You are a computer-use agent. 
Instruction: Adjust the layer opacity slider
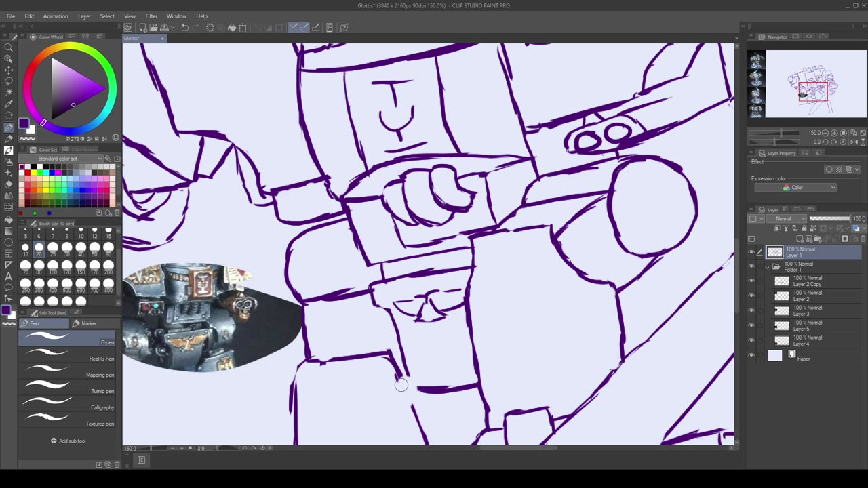(829, 219)
